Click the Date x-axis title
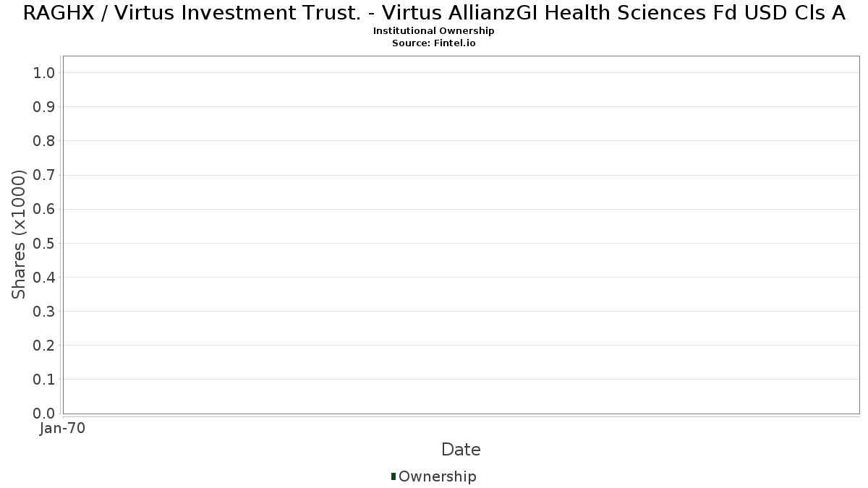This screenshot has height=488, width=868. pos(461,450)
